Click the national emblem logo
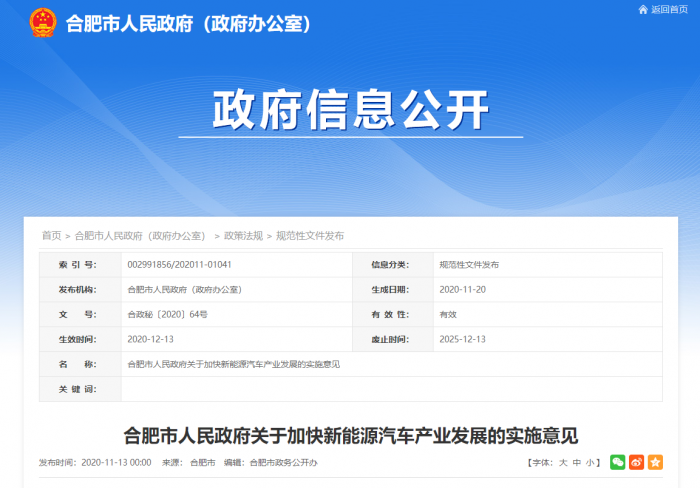 pyautogui.click(x=43, y=22)
